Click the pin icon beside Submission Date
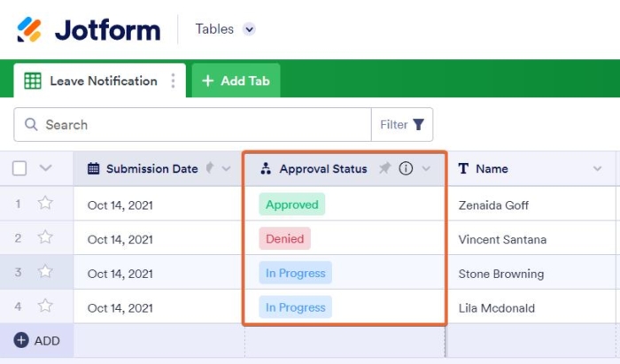The width and height of the screenshot is (620, 364). [209, 168]
